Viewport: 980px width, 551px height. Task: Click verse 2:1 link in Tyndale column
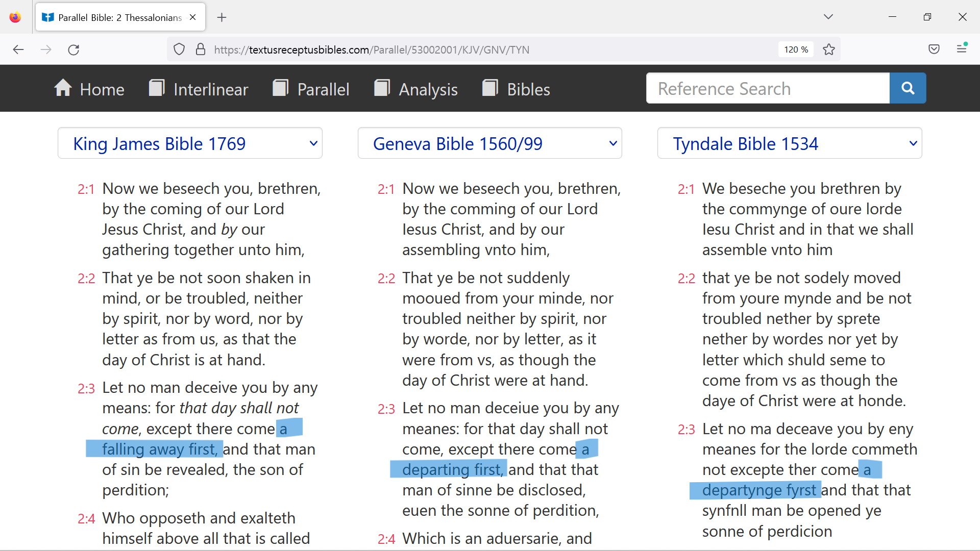pos(687,189)
